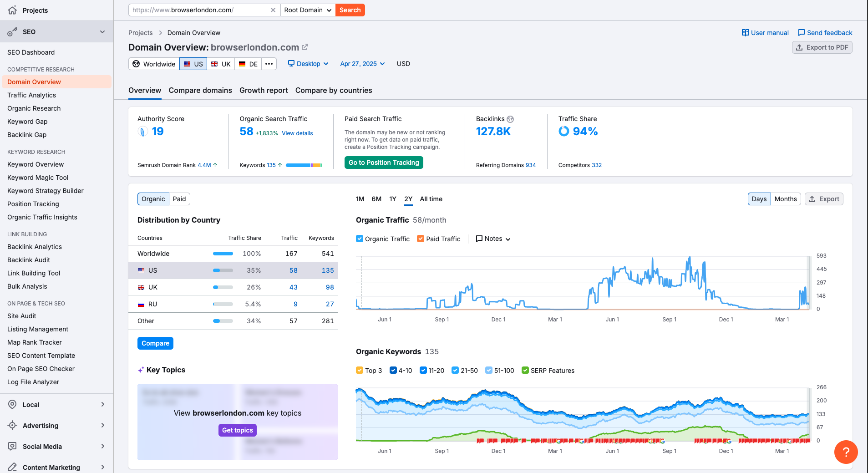Viewport: 868px width, 473px height.
Task: Open more countries ellipsis menu
Action: 269,64
